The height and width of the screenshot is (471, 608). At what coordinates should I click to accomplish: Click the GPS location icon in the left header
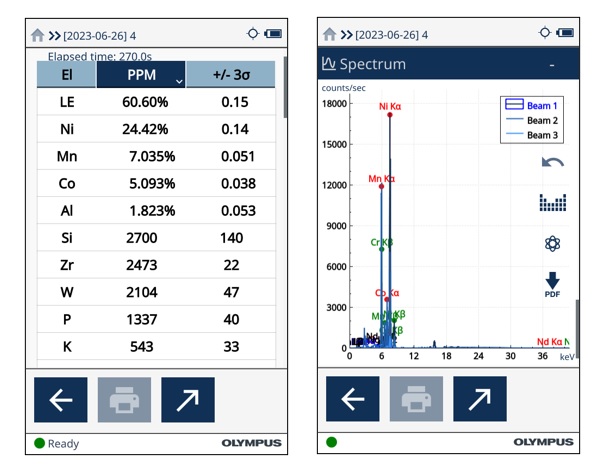(252, 34)
